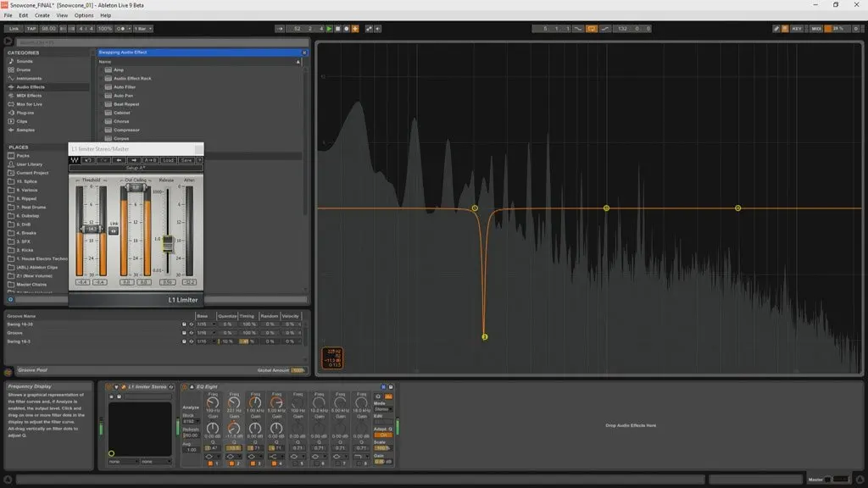This screenshot has width=868, height=488.
Task: Close the Swapping Audio Effect banner
Action: pos(304,53)
